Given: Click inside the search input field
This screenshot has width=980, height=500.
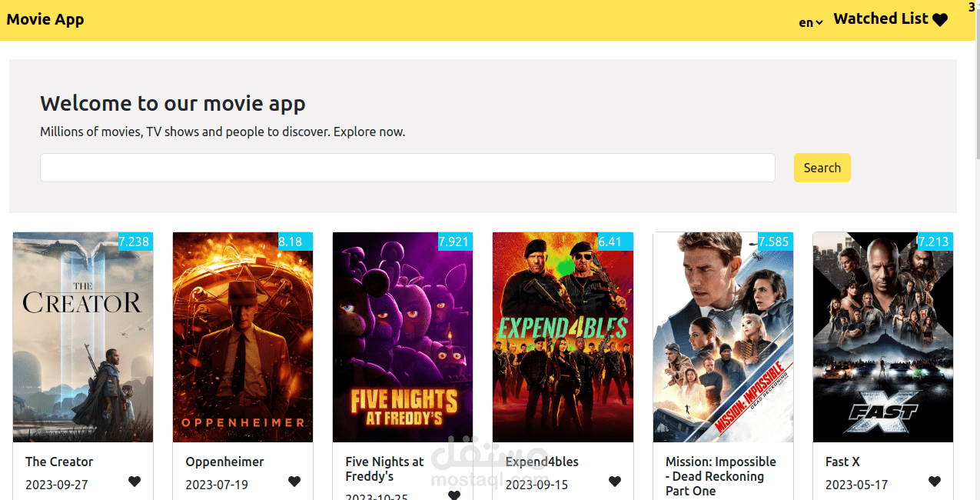Looking at the screenshot, I should click(407, 168).
